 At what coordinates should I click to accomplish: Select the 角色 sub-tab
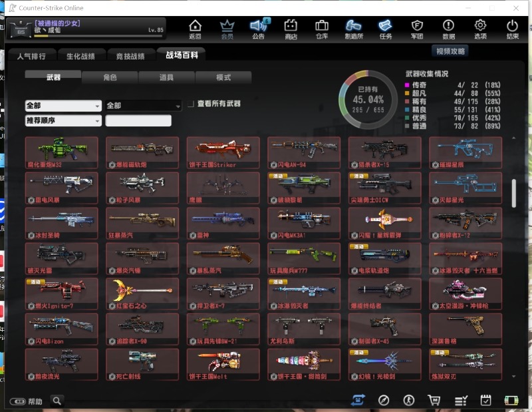110,77
